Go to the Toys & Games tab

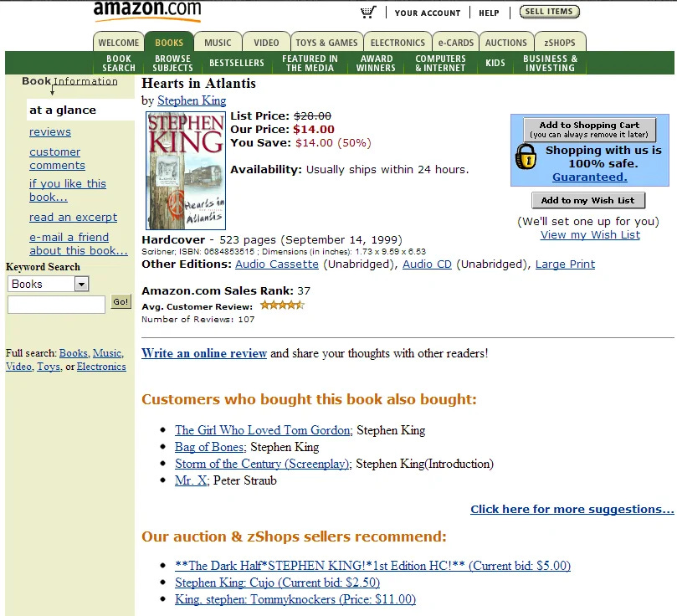[x=326, y=43]
